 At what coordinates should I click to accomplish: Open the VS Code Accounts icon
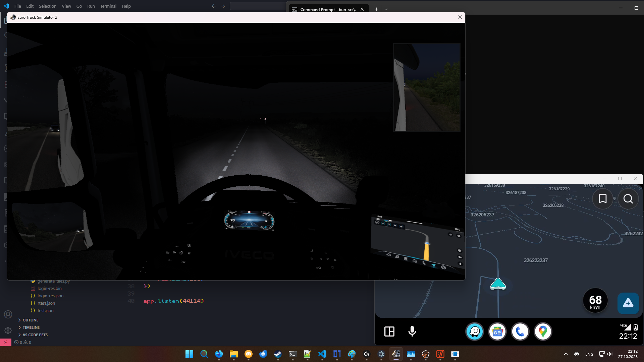tap(8, 314)
